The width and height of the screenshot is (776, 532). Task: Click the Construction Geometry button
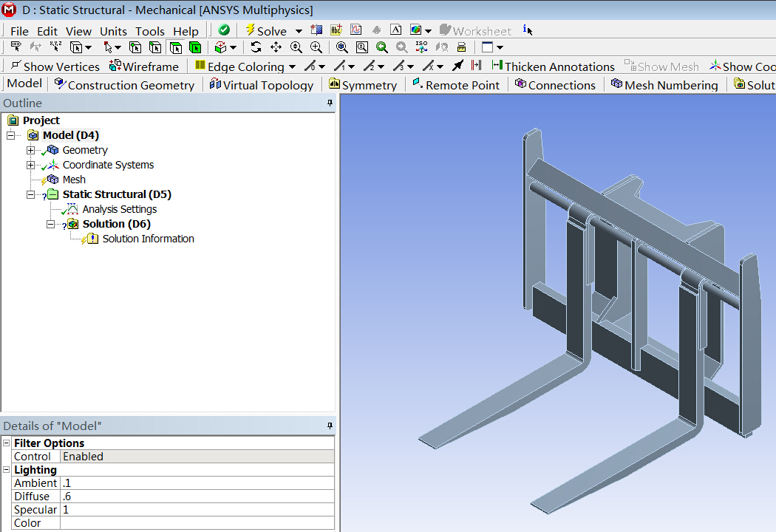point(124,85)
